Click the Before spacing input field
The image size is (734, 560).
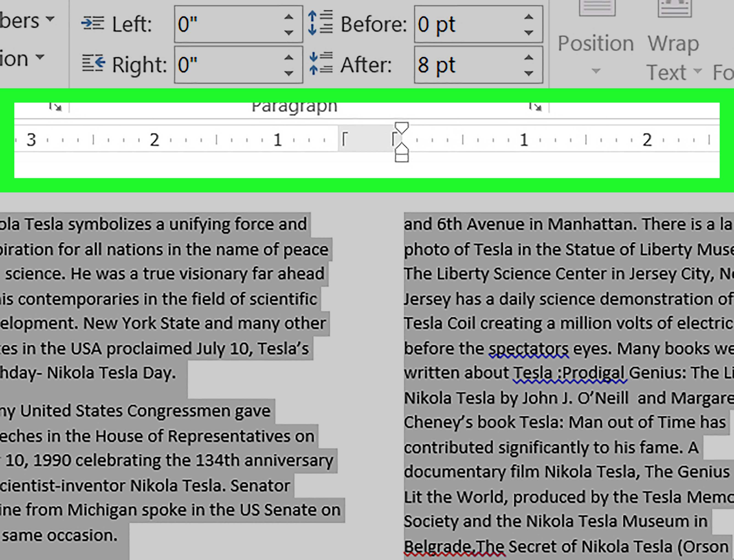pyautogui.click(x=465, y=24)
